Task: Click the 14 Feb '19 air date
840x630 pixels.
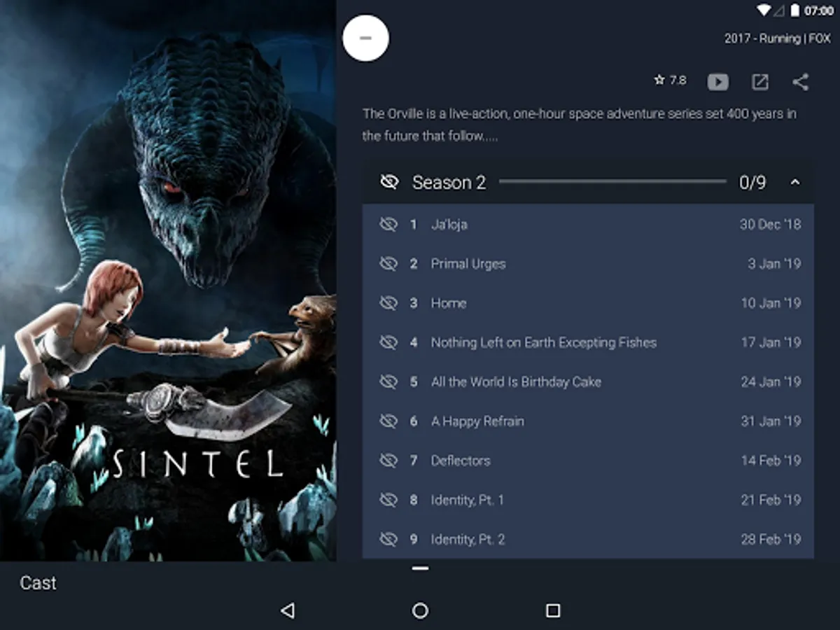Action: (x=771, y=460)
